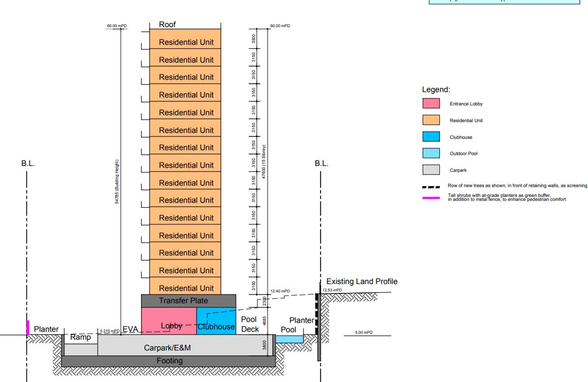Viewport: 588px width, 382px height.
Task: Click the 'EVA' label
Action: 130,329
